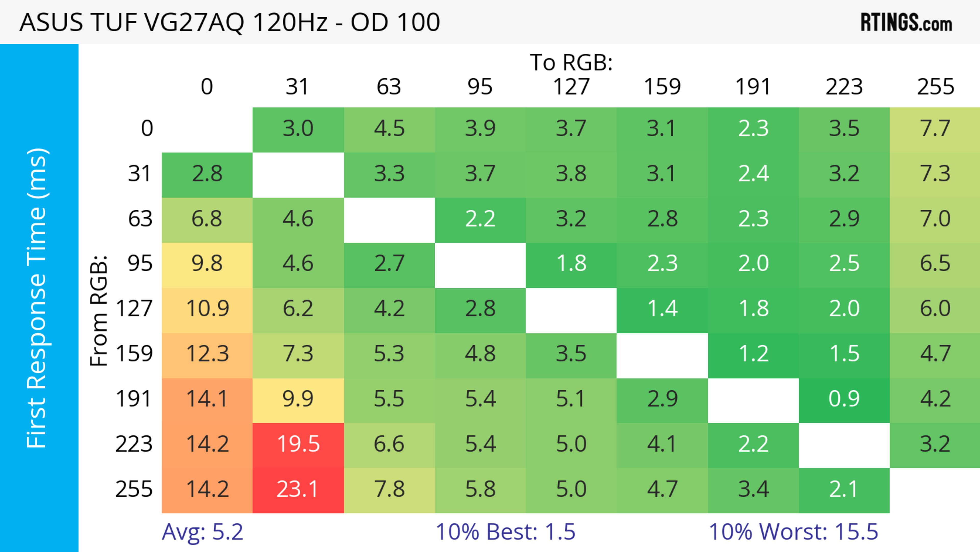Viewport: 980px width, 552px height.
Task: Click the From RGB: row heading
Action: point(99,311)
